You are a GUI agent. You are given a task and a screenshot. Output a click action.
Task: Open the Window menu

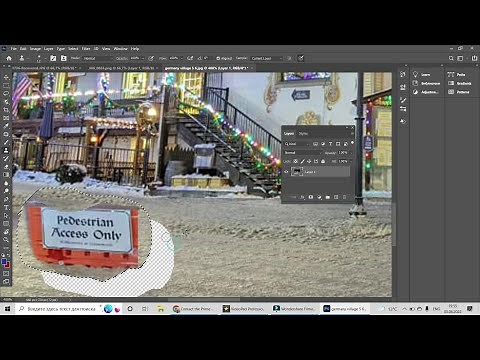121,49
